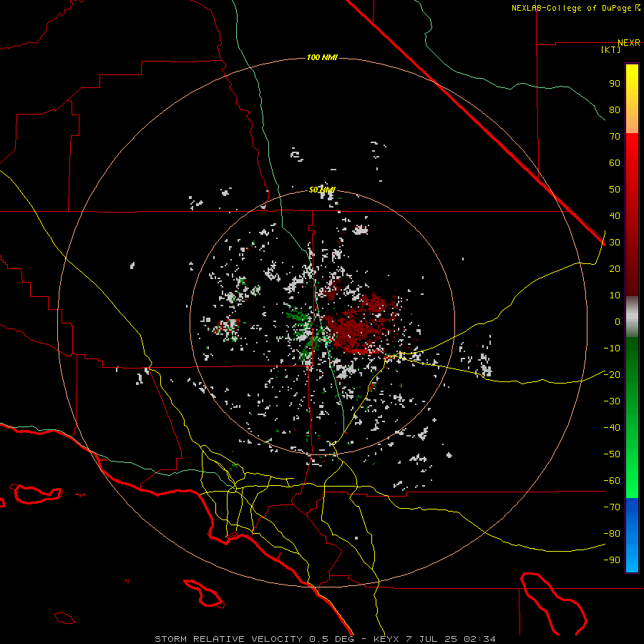The width and height of the screenshot is (644, 644).
Task: Click the storm relative velocity caption text
Action: pos(325,639)
